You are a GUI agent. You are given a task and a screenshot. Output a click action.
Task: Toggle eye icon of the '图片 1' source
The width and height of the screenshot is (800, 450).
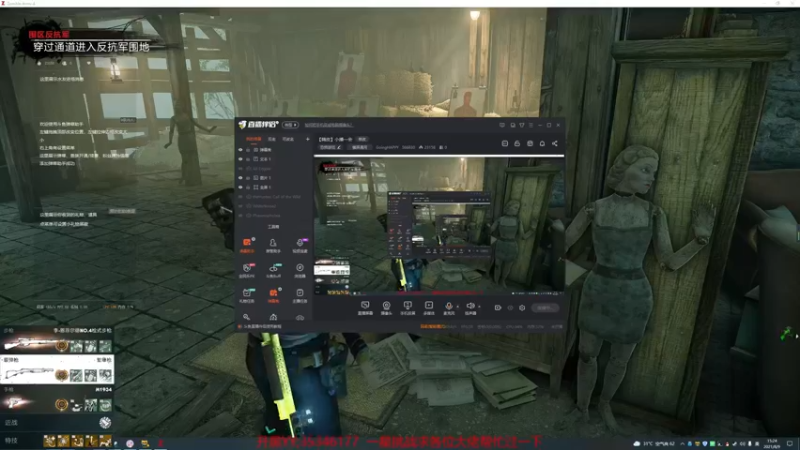(x=240, y=178)
